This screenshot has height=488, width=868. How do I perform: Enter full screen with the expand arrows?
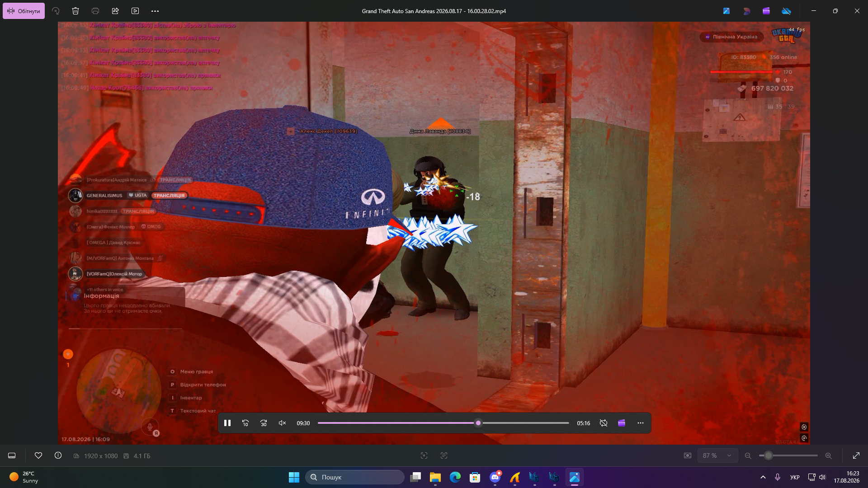[x=856, y=455]
